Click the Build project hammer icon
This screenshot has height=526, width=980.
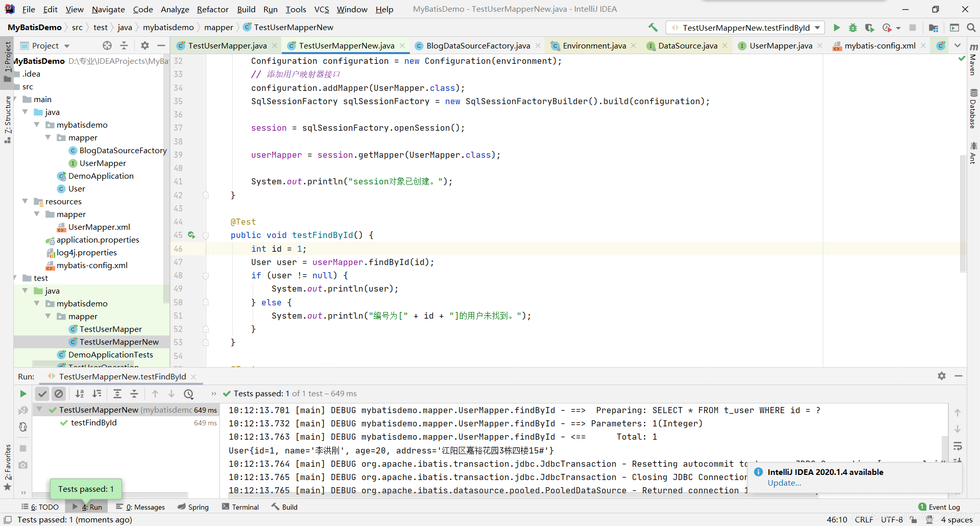click(653, 28)
